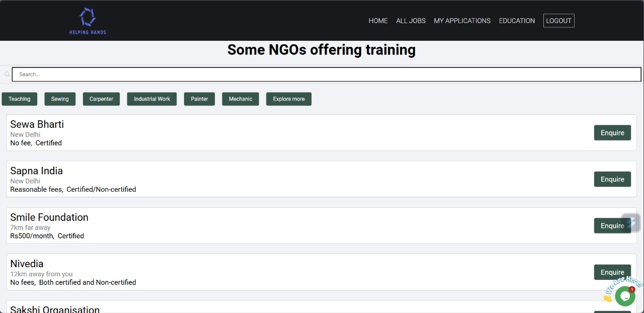
Task: Open ALL JOBS in the navbar
Action: (411, 21)
